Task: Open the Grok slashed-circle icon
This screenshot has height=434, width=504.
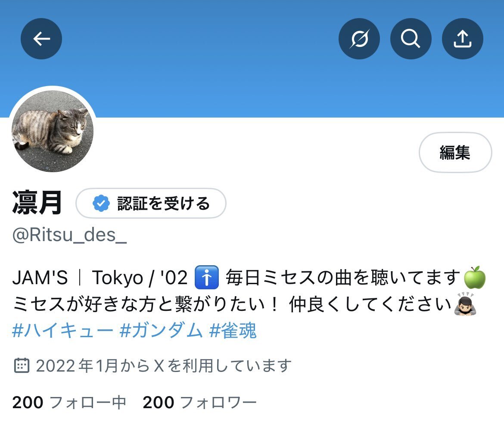Action: [x=359, y=39]
